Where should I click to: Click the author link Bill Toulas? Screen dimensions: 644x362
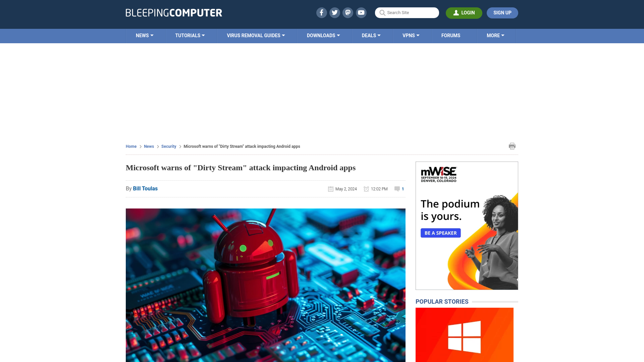coord(145,188)
